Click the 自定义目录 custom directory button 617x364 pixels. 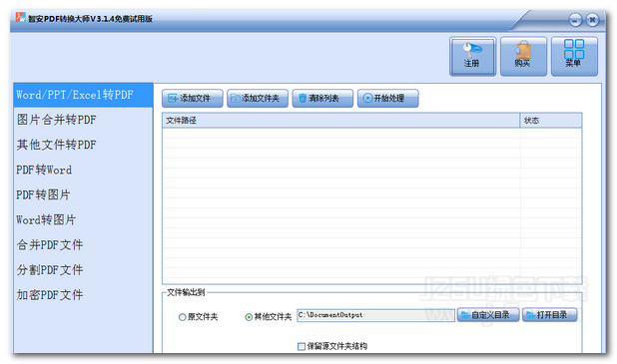[x=488, y=315]
